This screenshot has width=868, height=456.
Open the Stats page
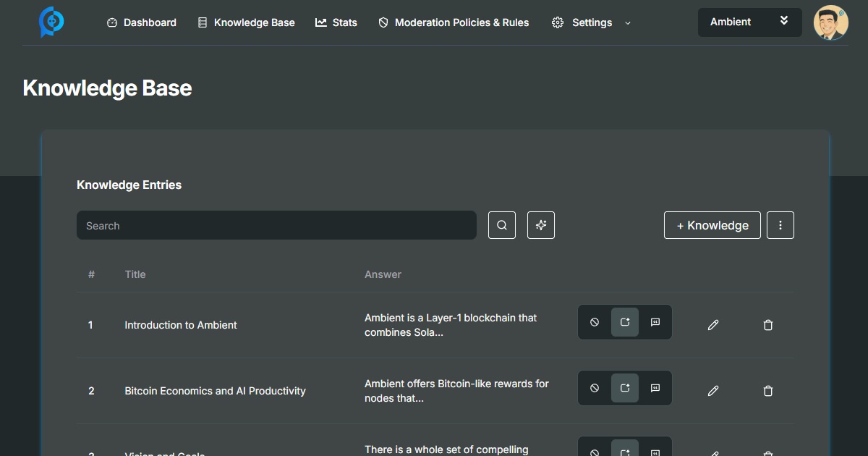point(336,22)
